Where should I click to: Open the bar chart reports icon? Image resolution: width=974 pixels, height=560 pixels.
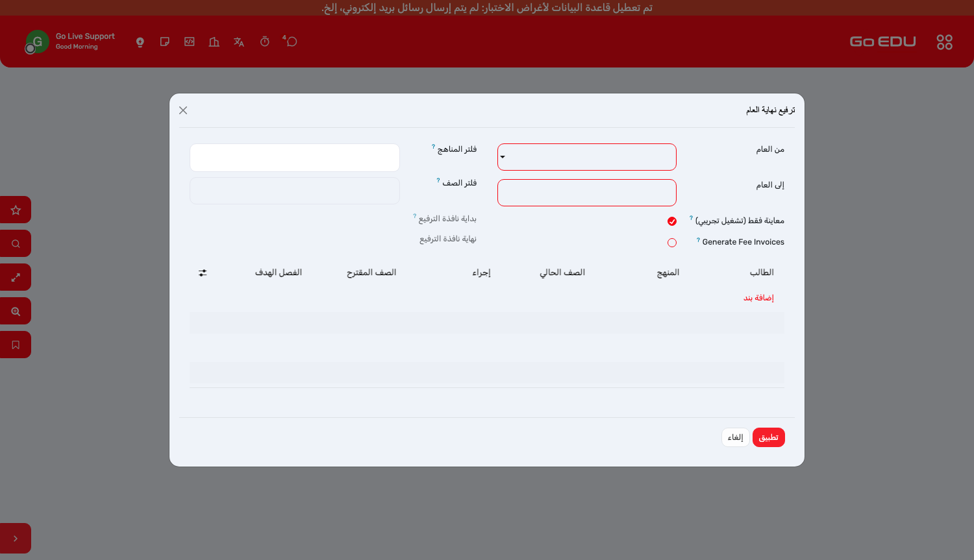click(x=214, y=42)
